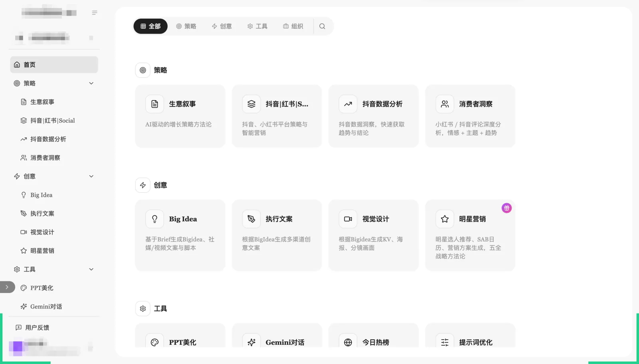Click the 工具 section gear icon
Screen dimensions: 639x364
click(x=143, y=309)
